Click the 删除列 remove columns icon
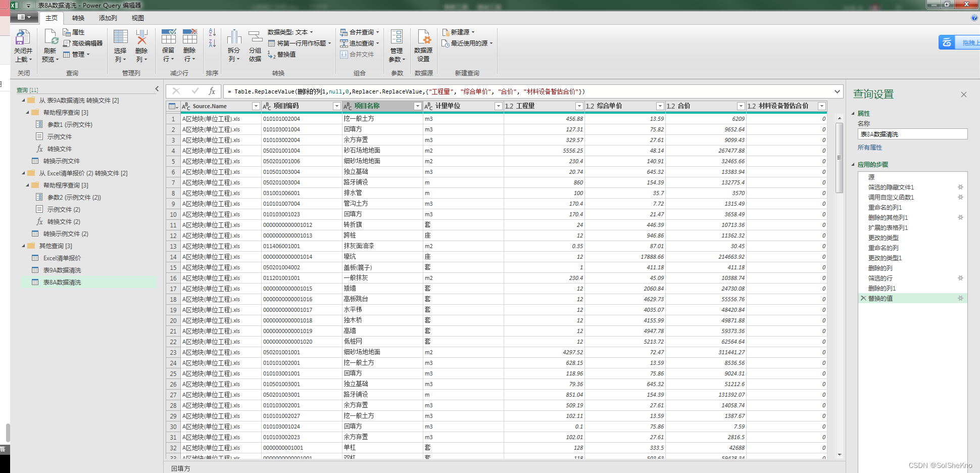Screen dimensions: 980x473 142,37
